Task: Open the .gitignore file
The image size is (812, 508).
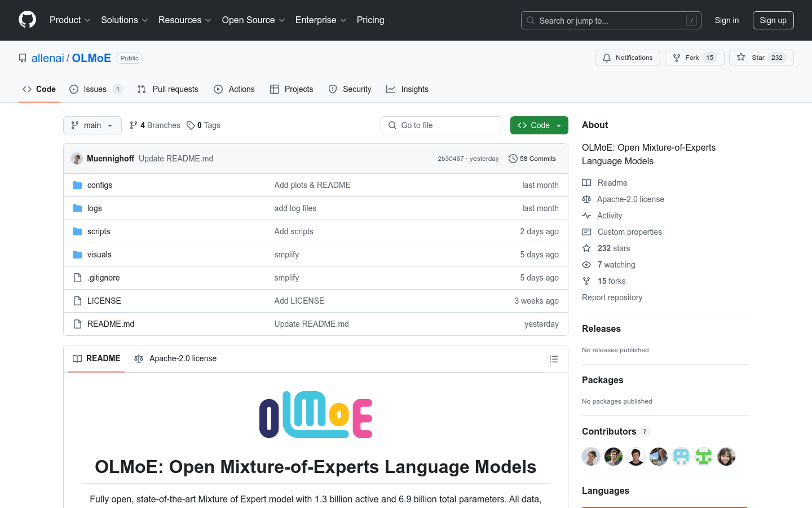Action: pos(103,278)
